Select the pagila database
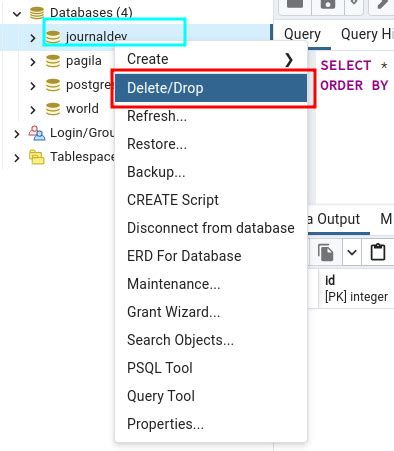The image size is (394, 451). pos(84,61)
